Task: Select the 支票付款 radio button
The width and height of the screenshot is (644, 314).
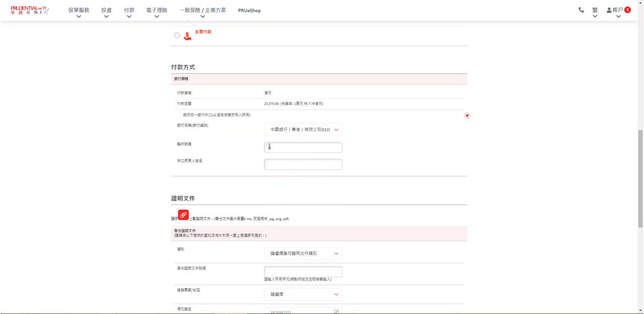Action: click(177, 35)
